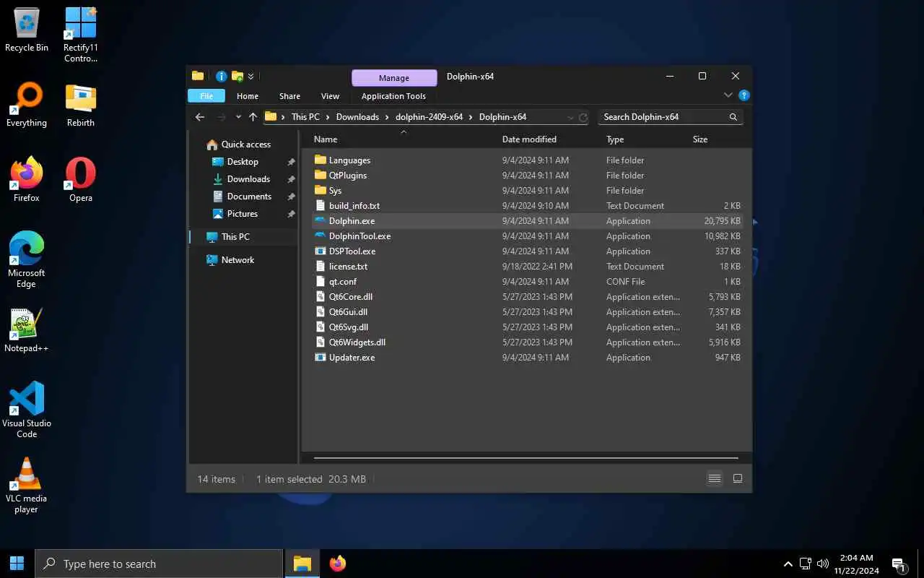Click the Windows Start button
Viewport: 924px width, 578px height.
(x=17, y=564)
